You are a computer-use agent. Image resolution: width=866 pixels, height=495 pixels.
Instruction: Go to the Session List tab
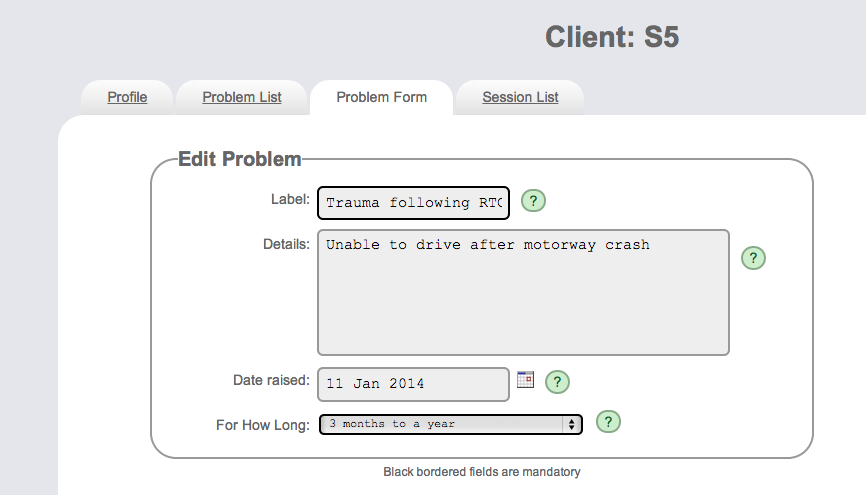click(x=520, y=97)
